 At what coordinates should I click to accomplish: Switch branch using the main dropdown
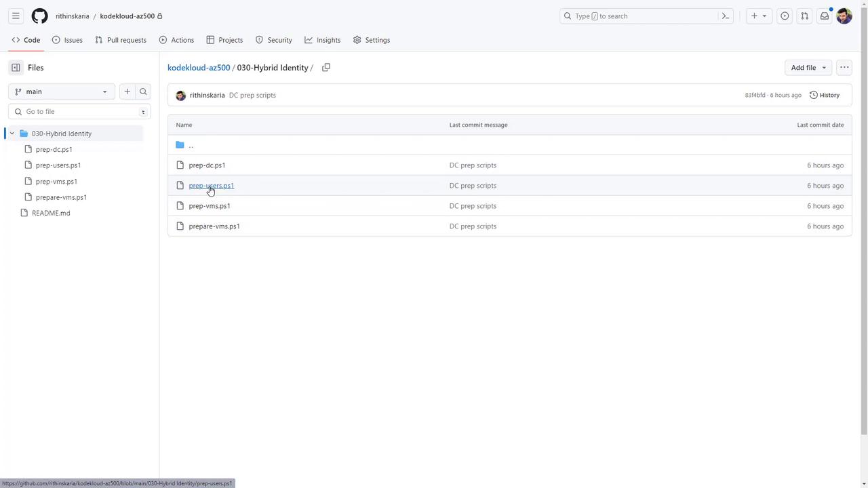61,91
